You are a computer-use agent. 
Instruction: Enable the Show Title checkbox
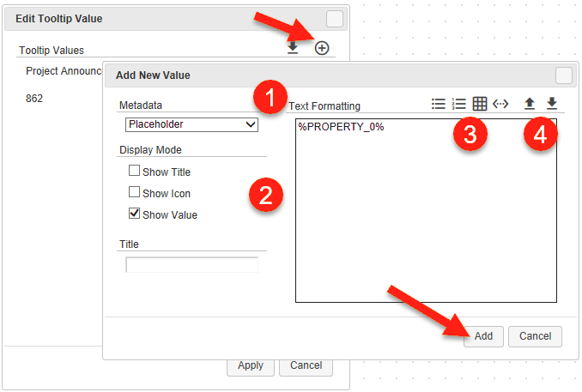point(134,171)
